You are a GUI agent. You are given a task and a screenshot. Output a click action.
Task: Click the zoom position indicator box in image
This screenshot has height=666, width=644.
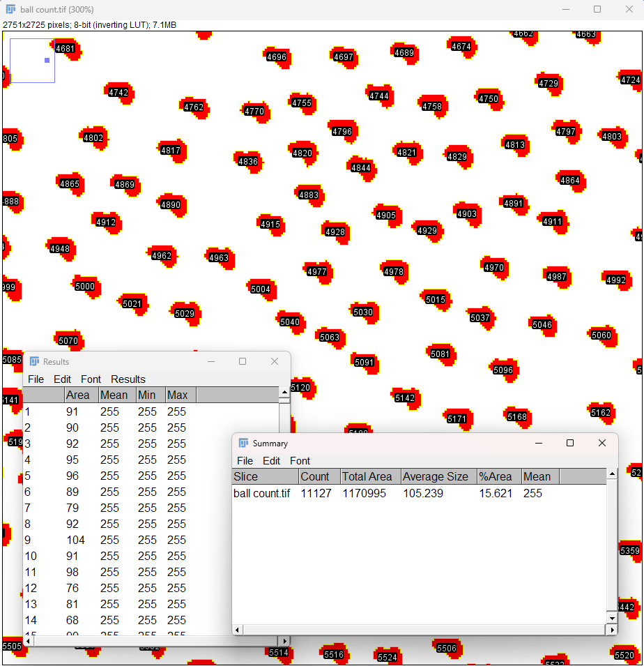coord(32,61)
